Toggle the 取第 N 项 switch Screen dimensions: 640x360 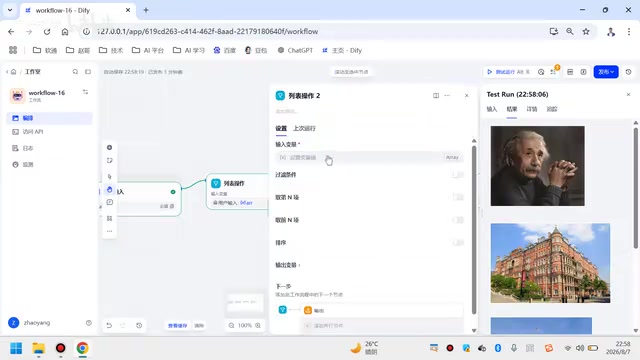click(458, 197)
